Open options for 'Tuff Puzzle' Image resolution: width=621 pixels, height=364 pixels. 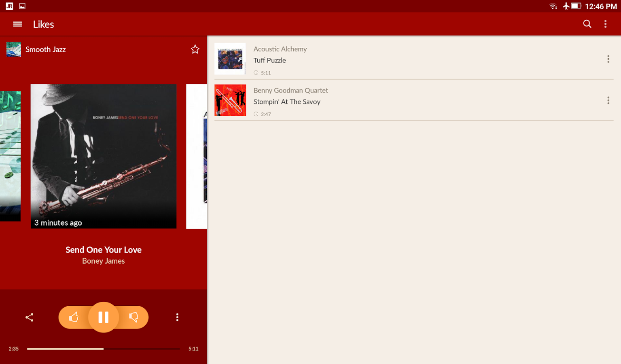click(x=608, y=59)
